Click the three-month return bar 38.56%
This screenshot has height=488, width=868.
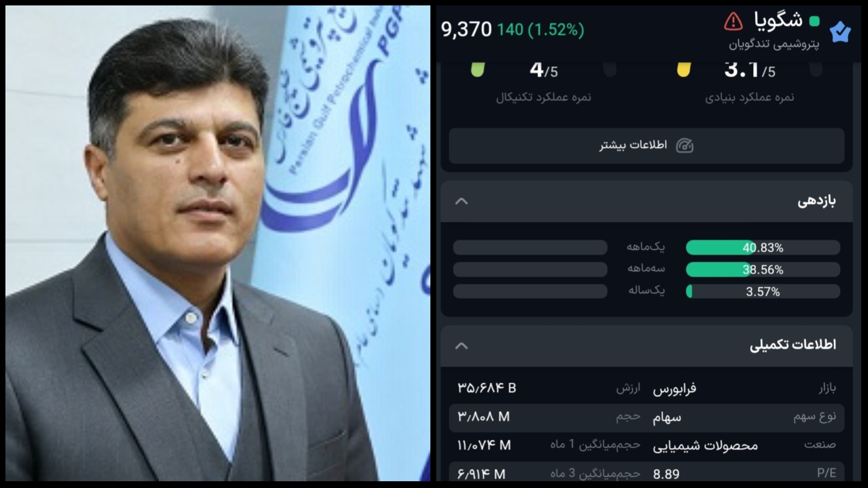coord(763,270)
